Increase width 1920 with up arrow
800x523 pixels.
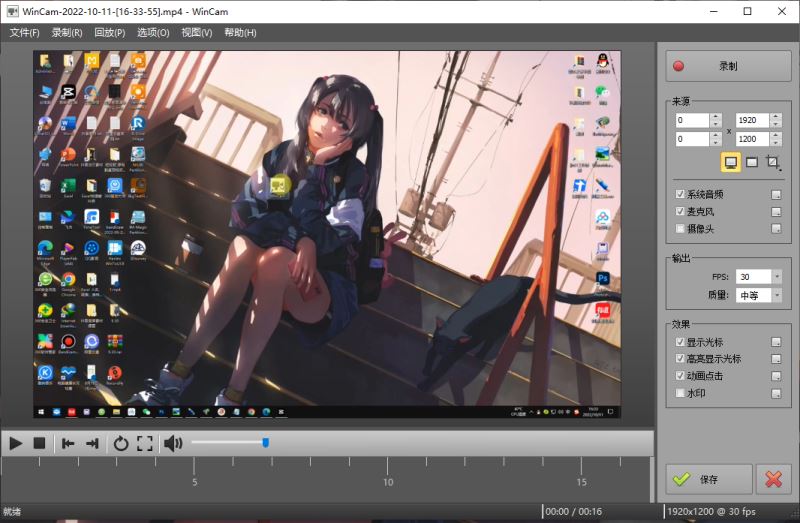pos(776,117)
